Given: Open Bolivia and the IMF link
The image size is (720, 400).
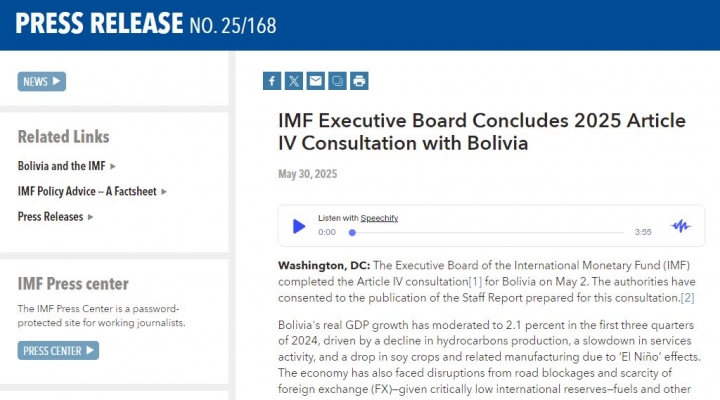Looking at the screenshot, I should 62,166.
